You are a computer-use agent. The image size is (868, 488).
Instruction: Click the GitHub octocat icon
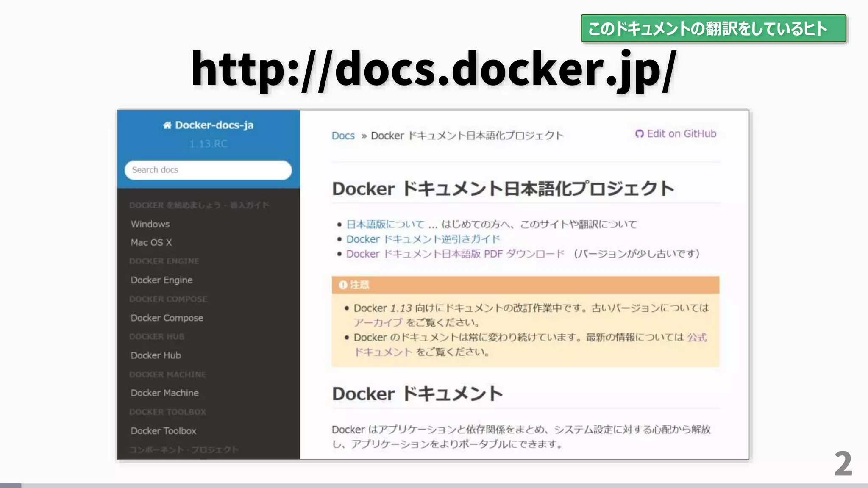tap(639, 134)
